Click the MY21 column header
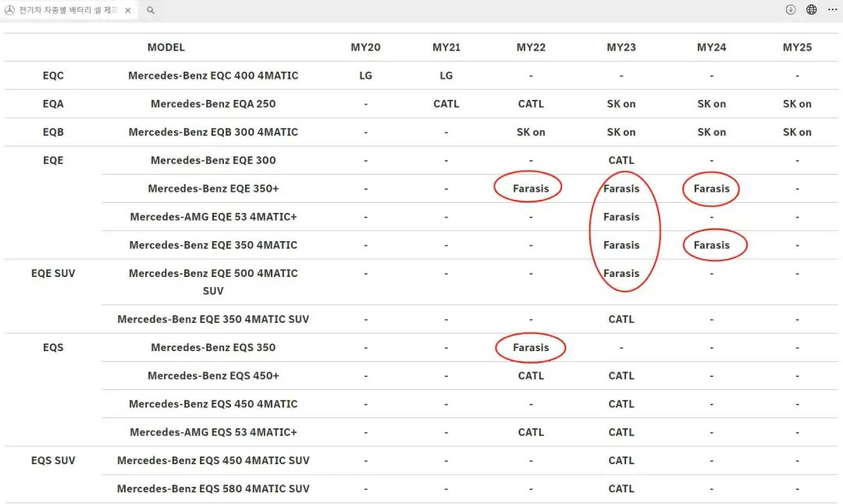This screenshot has height=504, width=843. point(446,48)
